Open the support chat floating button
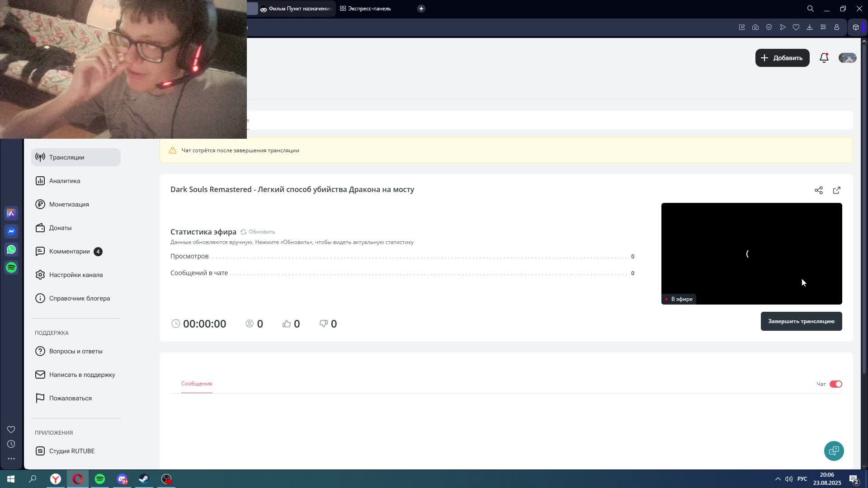Image resolution: width=868 pixels, height=488 pixels. click(834, 450)
